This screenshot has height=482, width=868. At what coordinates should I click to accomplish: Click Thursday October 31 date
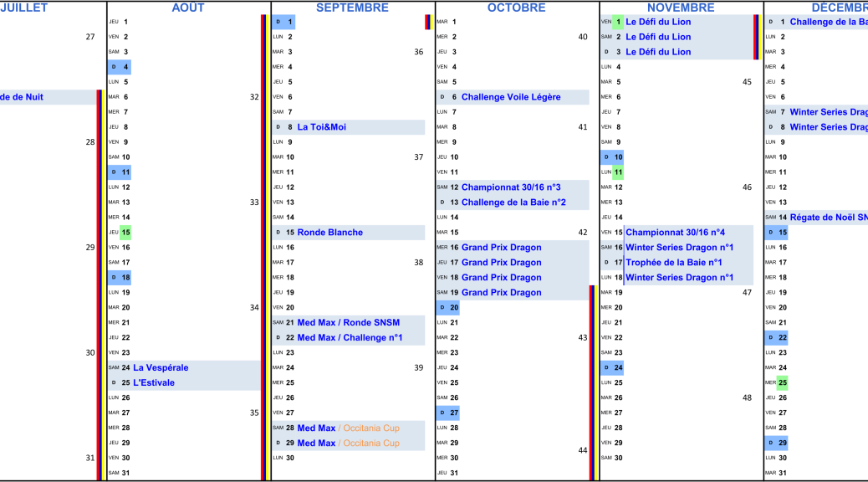(454, 473)
